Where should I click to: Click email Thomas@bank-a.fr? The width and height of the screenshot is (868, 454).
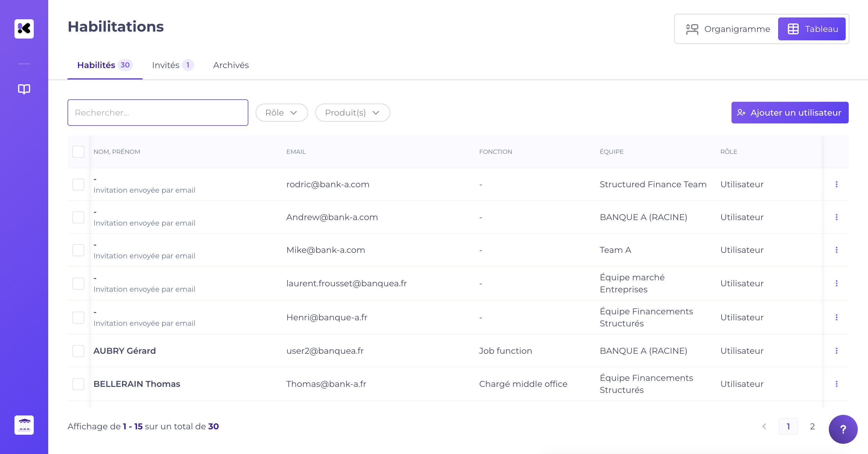[x=326, y=384]
